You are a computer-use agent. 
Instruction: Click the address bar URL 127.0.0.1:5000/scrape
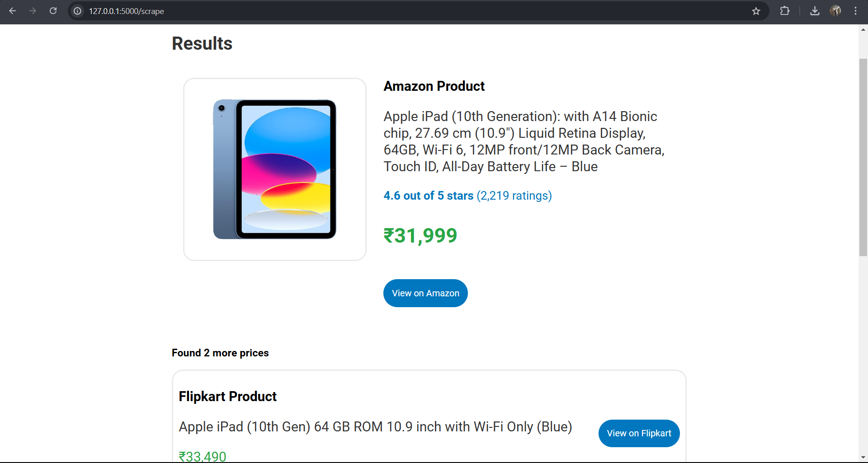click(x=126, y=11)
